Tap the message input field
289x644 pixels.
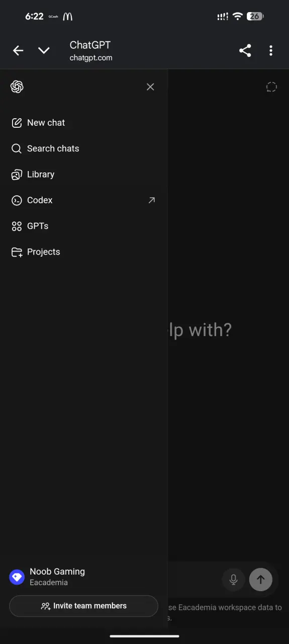point(194,580)
